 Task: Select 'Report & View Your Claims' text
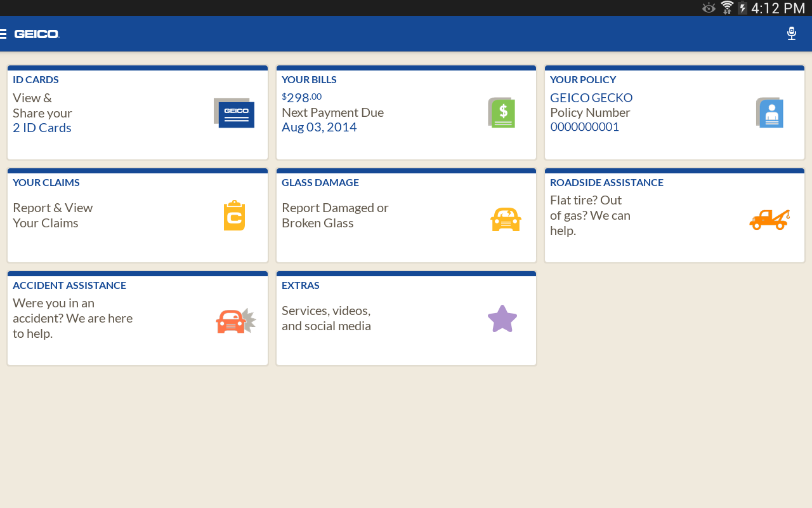(x=53, y=215)
